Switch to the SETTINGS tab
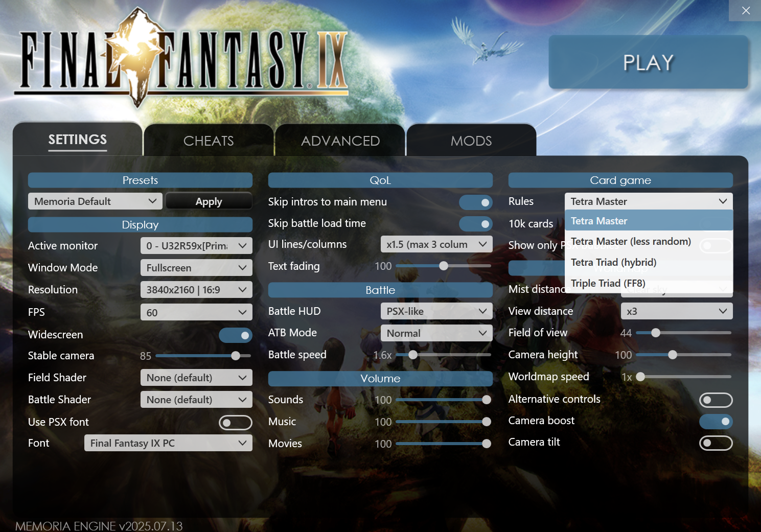 (x=78, y=140)
